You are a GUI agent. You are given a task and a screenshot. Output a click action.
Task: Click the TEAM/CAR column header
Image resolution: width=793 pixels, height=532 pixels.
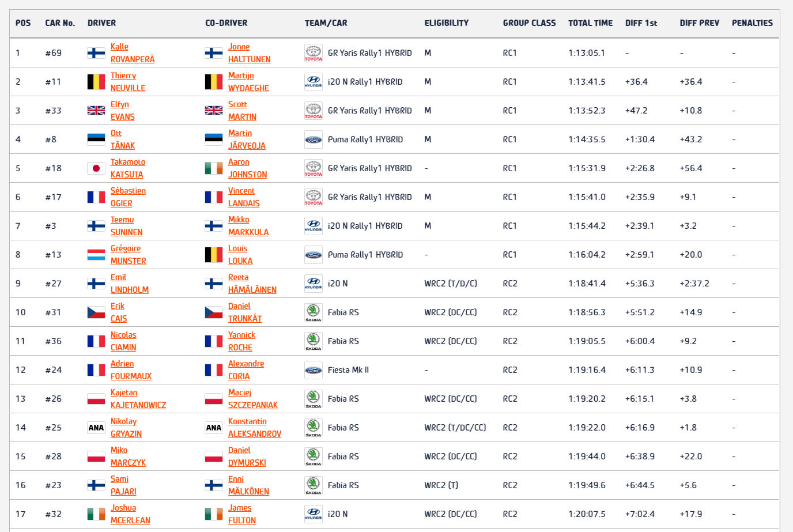(x=326, y=23)
